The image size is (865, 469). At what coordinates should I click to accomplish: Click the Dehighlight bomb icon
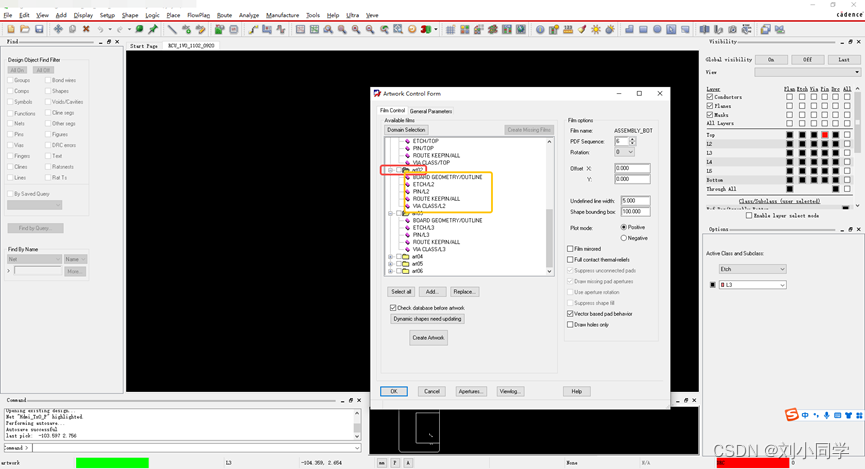click(x=610, y=29)
